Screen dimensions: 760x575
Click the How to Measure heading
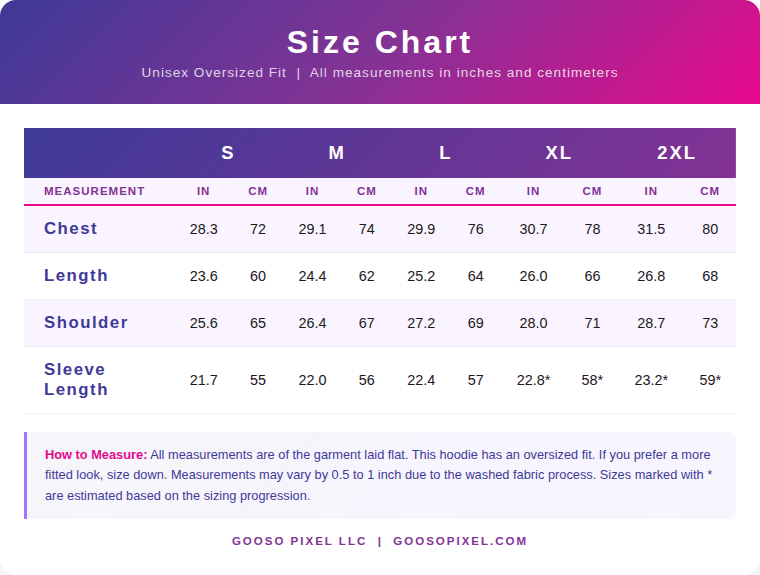pyautogui.click(x=96, y=454)
